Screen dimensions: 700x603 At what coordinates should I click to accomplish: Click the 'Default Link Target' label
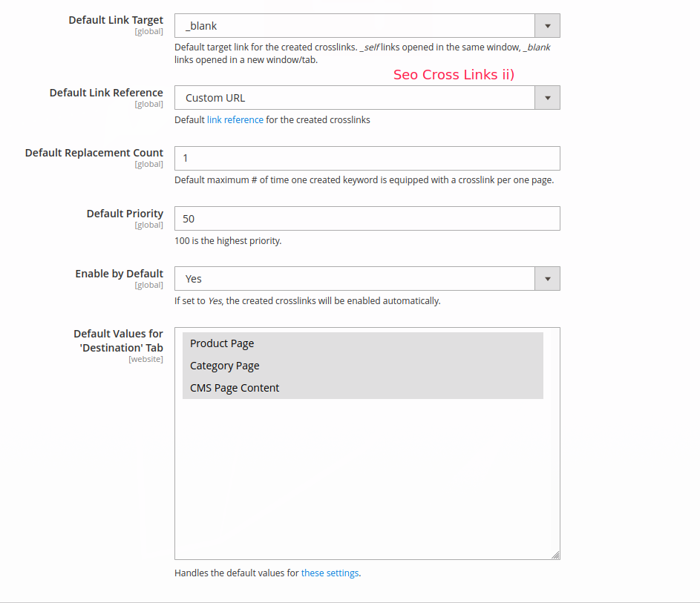116,20
